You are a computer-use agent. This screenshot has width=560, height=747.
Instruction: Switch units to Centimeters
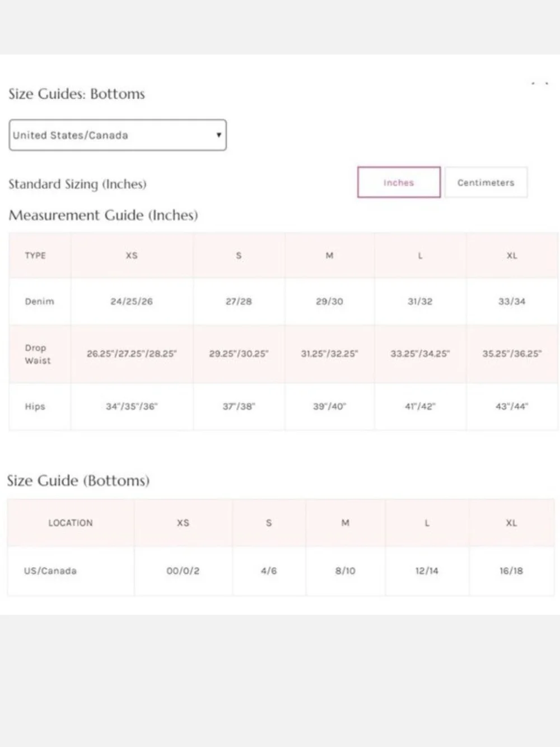(x=486, y=183)
